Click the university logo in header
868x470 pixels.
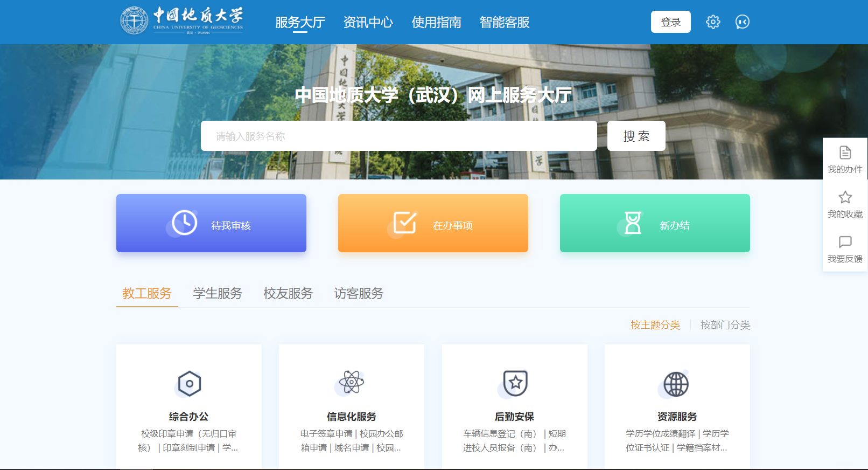tap(181, 21)
